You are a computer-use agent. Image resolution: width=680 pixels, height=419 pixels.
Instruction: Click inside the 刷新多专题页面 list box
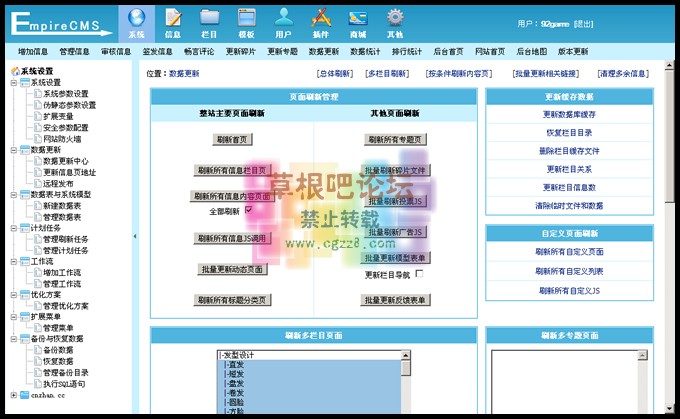pyautogui.click(x=565, y=382)
